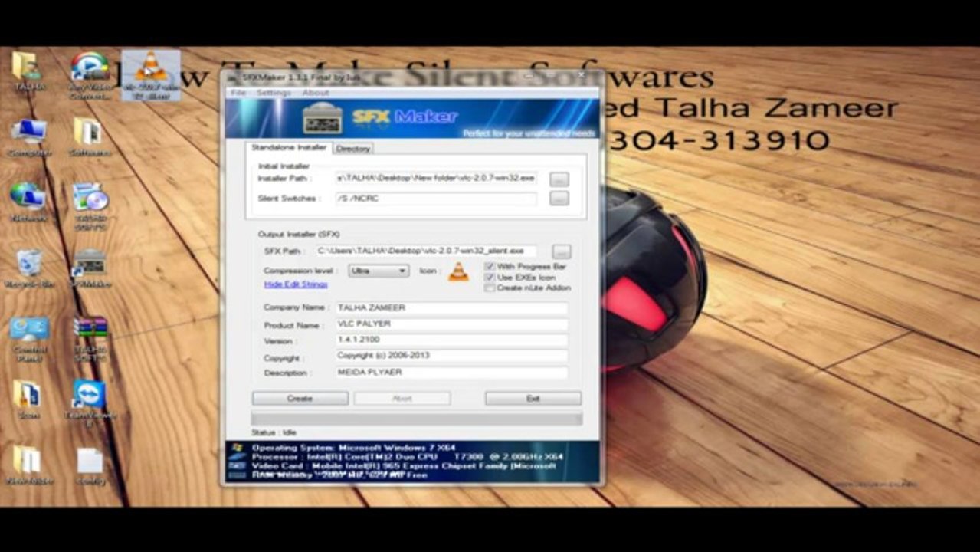Launch the SFXMaker desktop shortcut
Viewport: 980px width, 552px height.
[x=90, y=269]
